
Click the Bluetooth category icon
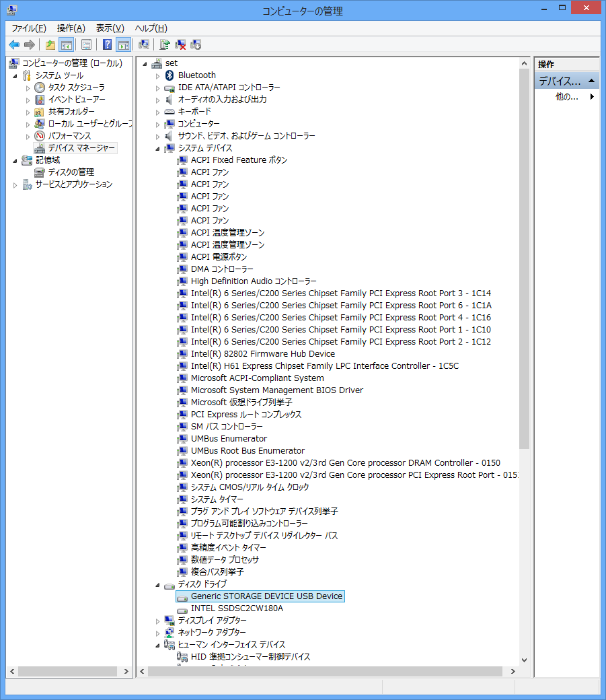click(169, 75)
